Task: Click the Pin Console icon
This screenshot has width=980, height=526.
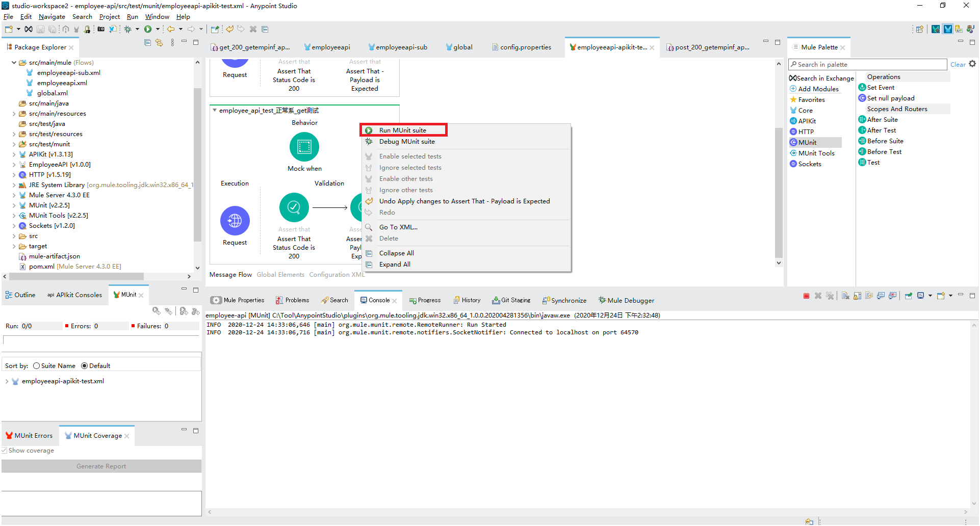Action: pyautogui.click(x=908, y=296)
